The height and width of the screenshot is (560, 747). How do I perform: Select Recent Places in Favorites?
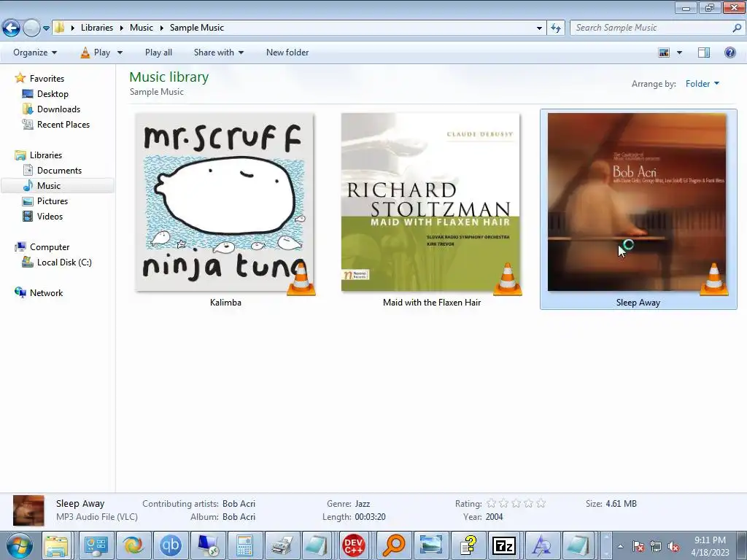(63, 124)
